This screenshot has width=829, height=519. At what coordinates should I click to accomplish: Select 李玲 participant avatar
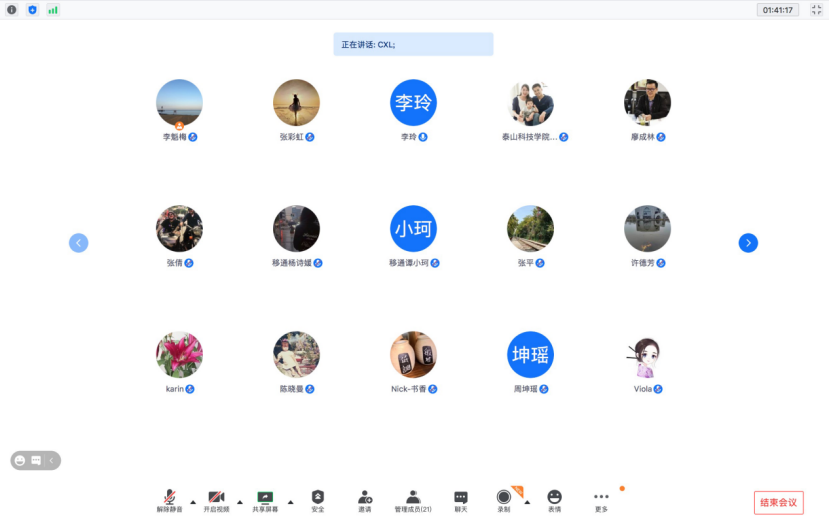pyautogui.click(x=413, y=102)
